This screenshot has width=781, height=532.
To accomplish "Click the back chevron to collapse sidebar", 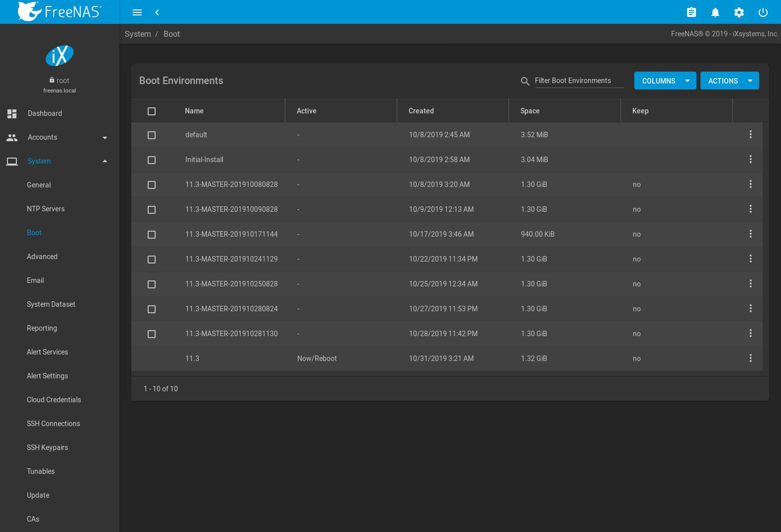I will point(157,12).
